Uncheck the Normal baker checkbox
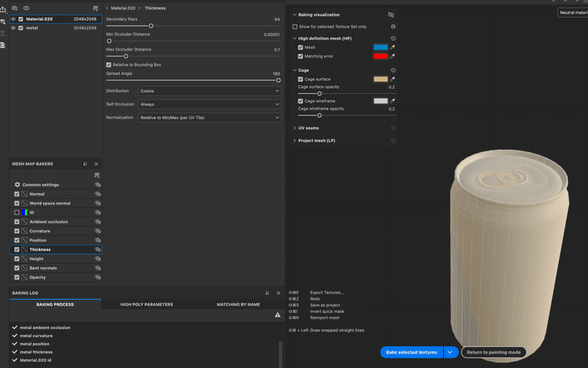This screenshot has width=588, height=368. point(17,194)
